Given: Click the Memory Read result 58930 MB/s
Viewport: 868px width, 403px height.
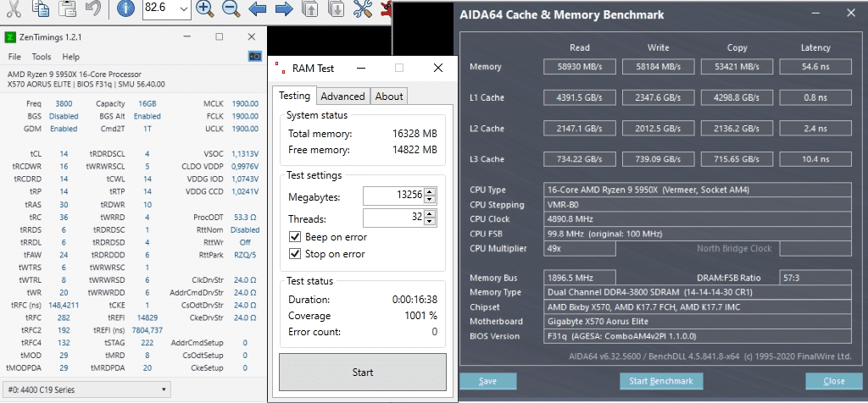Looking at the screenshot, I should pyautogui.click(x=580, y=67).
